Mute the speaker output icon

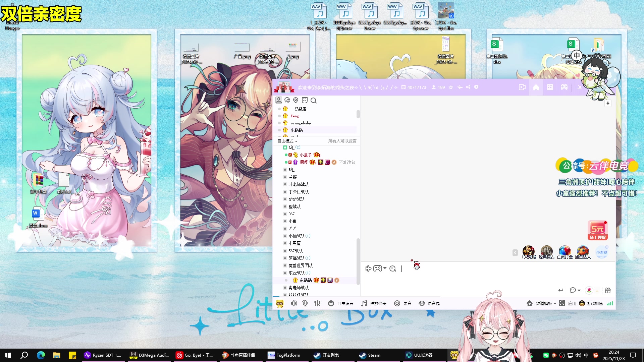294,303
